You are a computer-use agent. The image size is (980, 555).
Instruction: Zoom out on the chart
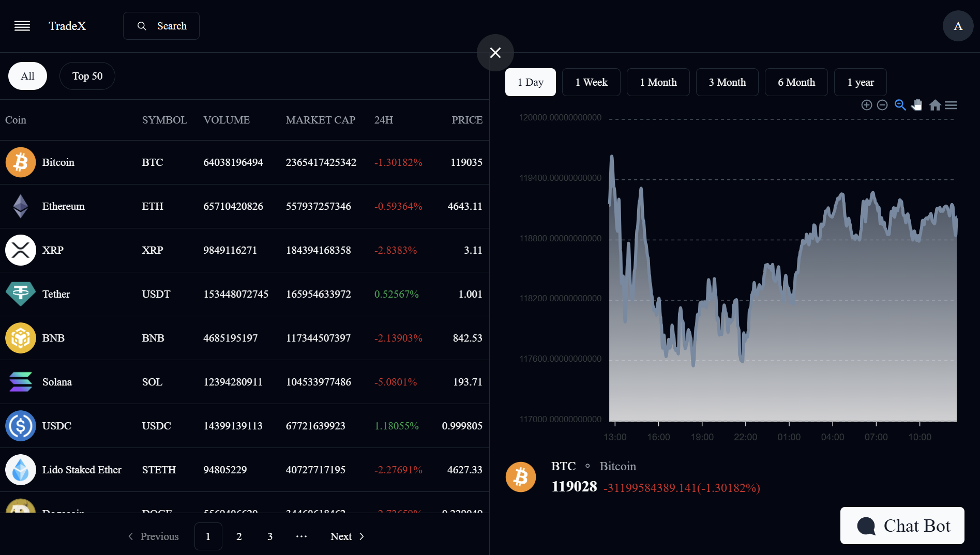coord(883,105)
